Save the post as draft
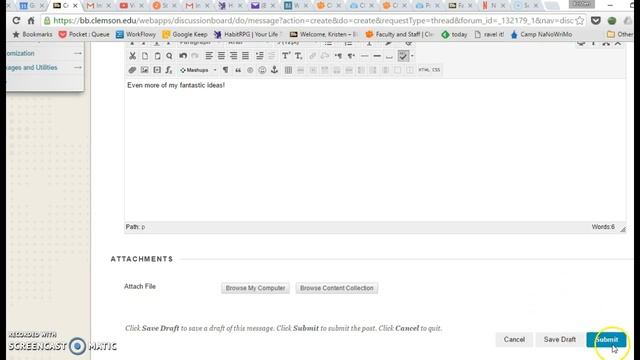640x360 pixels. click(x=560, y=340)
